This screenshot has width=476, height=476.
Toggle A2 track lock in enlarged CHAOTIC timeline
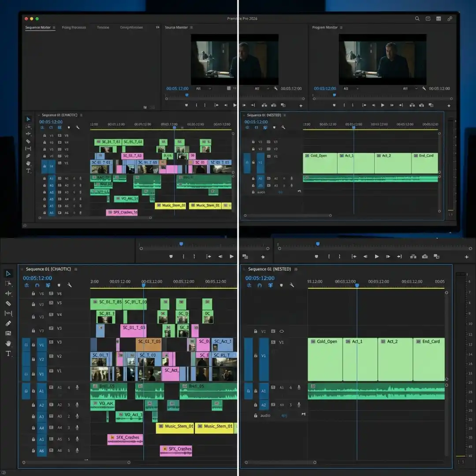tap(33, 405)
